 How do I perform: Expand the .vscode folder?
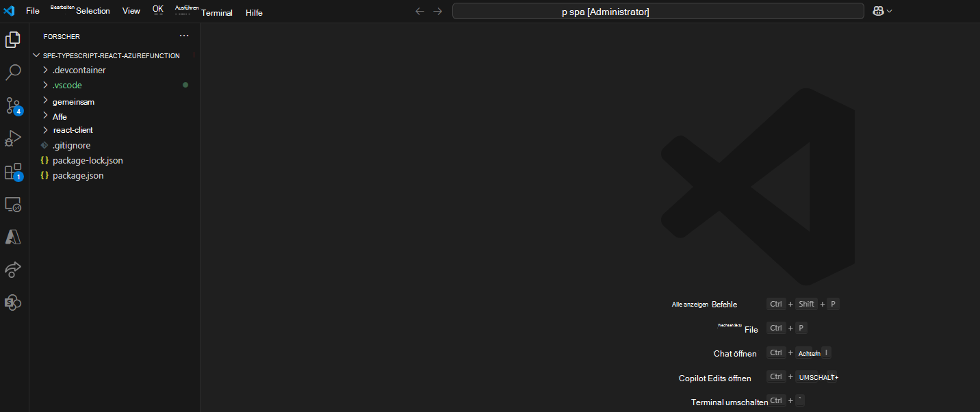pyautogui.click(x=45, y=85)
